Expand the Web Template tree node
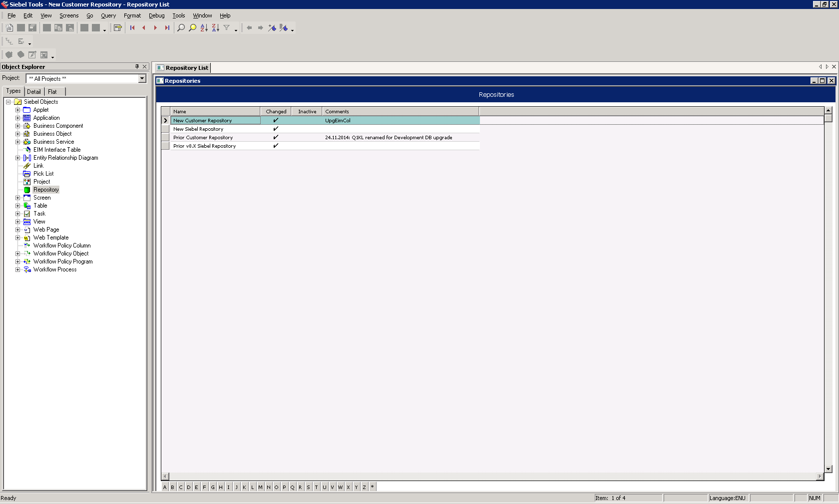The image size is (839, 504). pyautogui.click(x=17, y=238)
